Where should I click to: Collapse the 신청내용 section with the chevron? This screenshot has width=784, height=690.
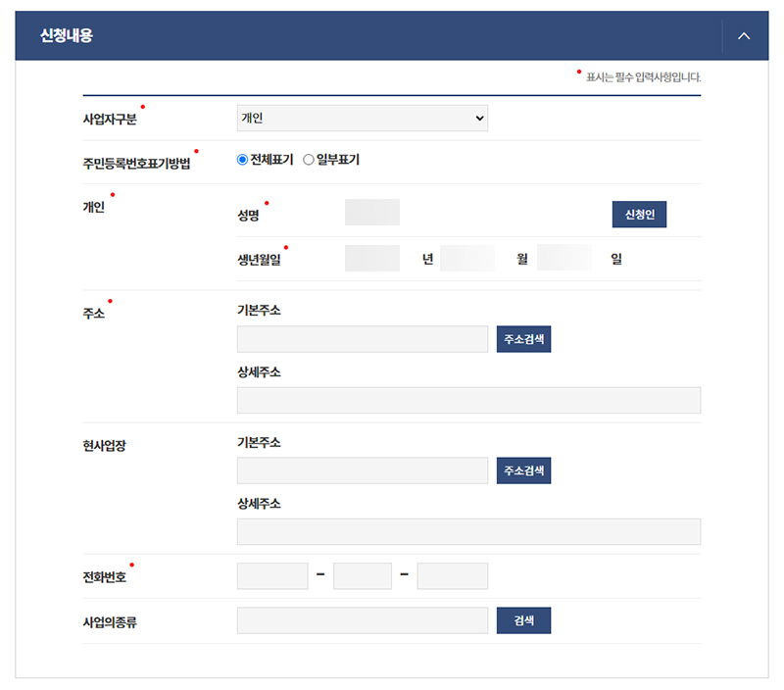(x=744, y=34)
